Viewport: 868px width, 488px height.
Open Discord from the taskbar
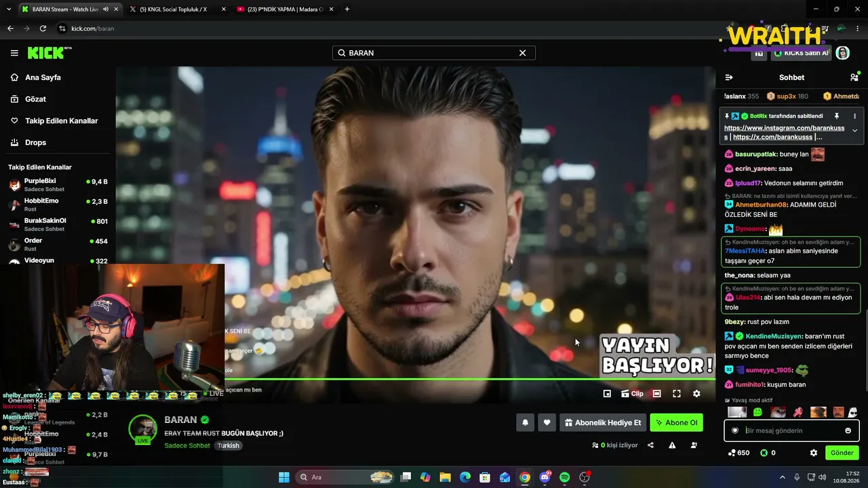pyautogui.click(x=545, y=477)
